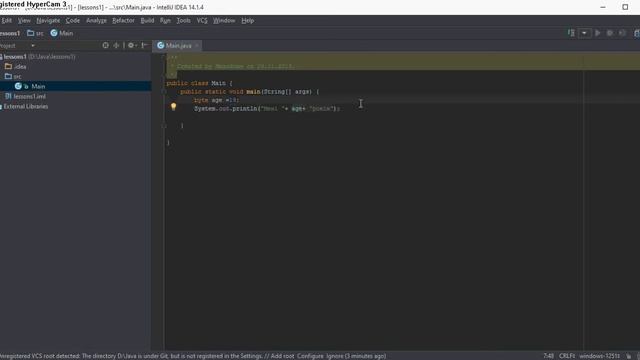
Task: Click the src folder icon in breadcrumb
Action: pos(31,33)
